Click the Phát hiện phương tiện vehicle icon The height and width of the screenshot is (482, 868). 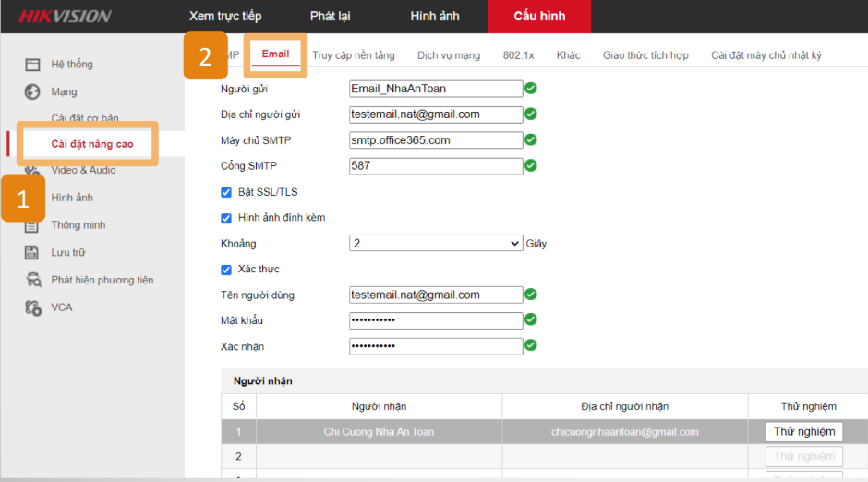point(33,280)
